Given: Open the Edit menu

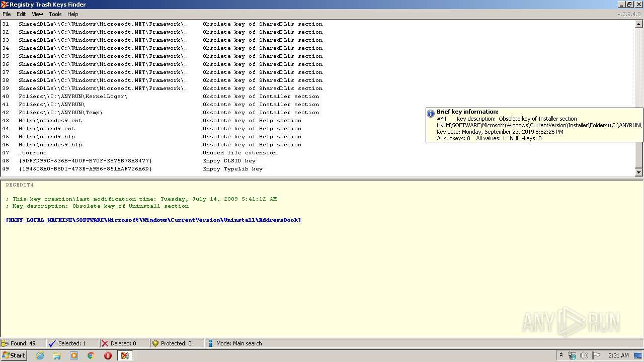Looking at the screenshot, I should click(21, 14).
